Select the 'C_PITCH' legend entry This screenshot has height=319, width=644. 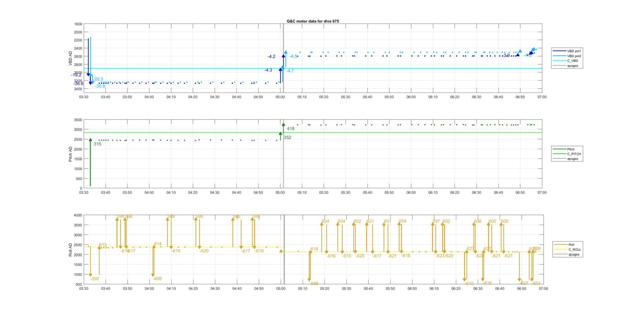pyautogui.click(x=567, y=154)
